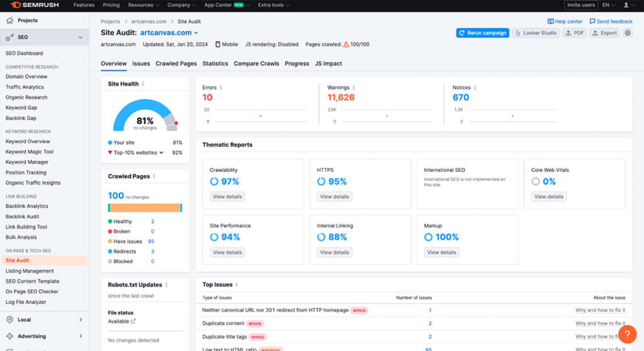Click the Top Issues info icon
The width and height of the screenshot is (644, 351).
tap(237, 284)
